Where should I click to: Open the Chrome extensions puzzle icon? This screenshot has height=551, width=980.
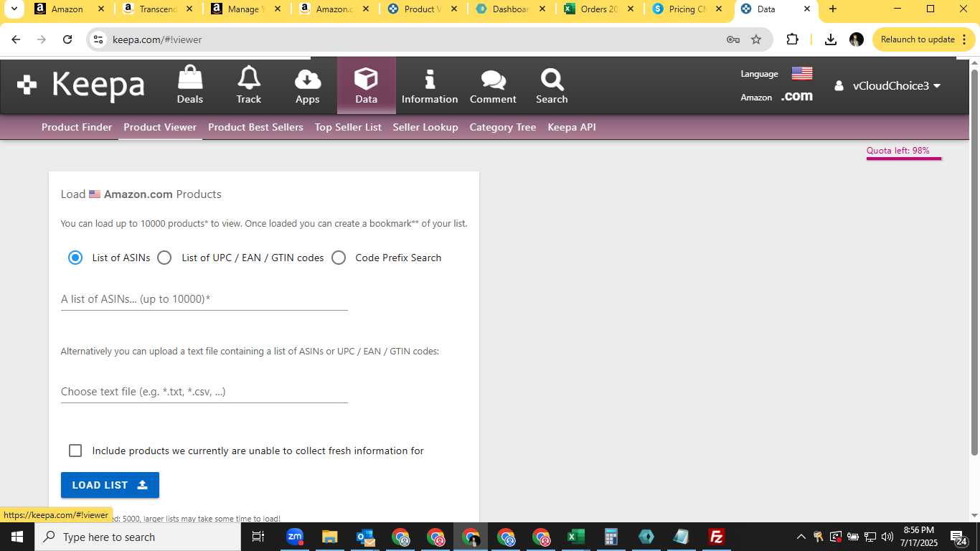point(792,39)
